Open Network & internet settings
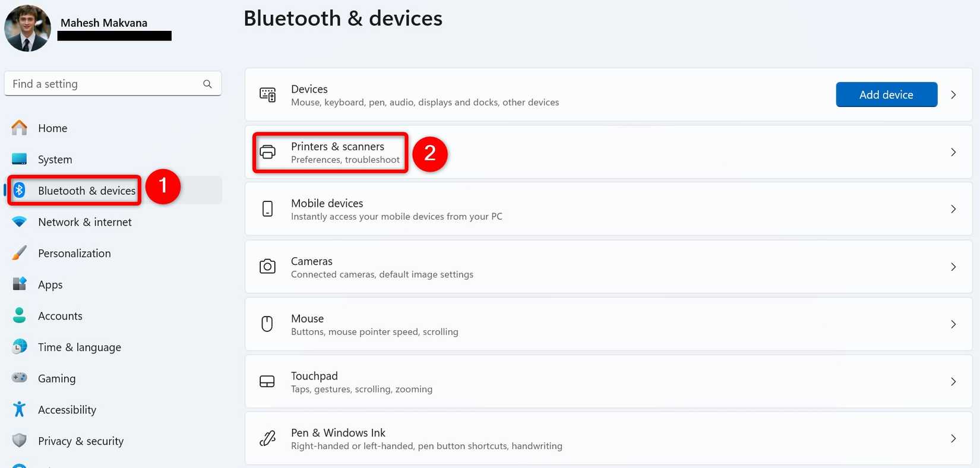The image size is (980, 468). tap(84, 222)
